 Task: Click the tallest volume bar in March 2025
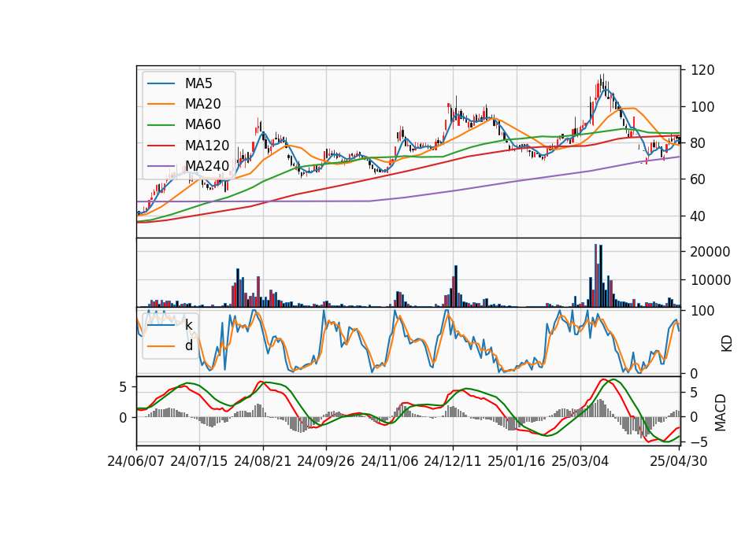596,275
